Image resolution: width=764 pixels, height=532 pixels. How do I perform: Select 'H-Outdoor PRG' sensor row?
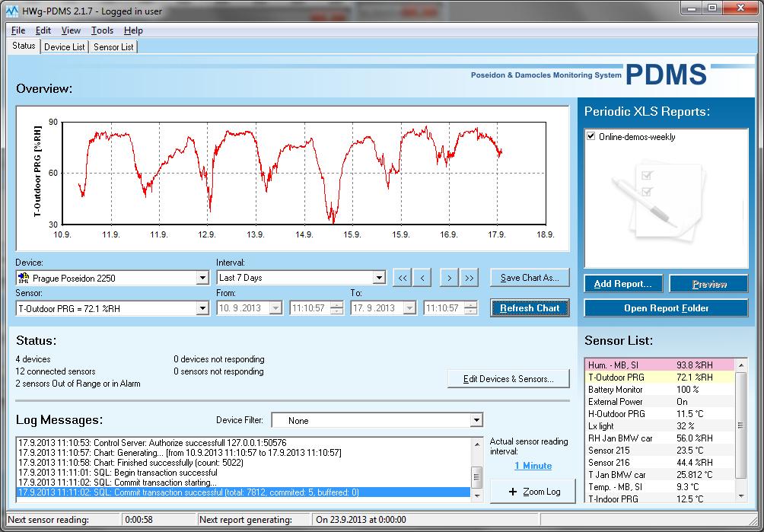(660, 413)
